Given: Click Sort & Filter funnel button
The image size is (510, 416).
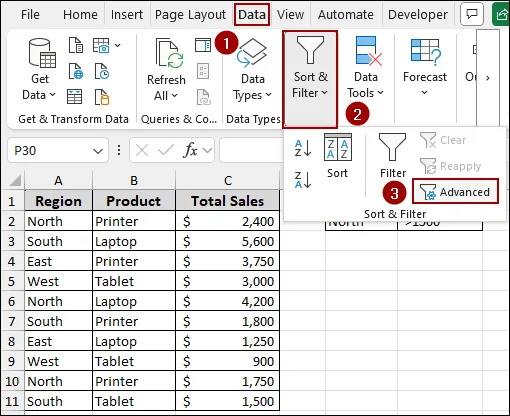Looking at the screenshot, I should tap(310, 79).
